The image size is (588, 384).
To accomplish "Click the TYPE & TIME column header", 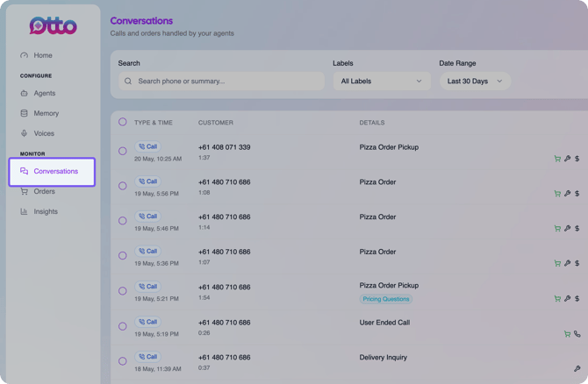I will [x=154, y=123].
